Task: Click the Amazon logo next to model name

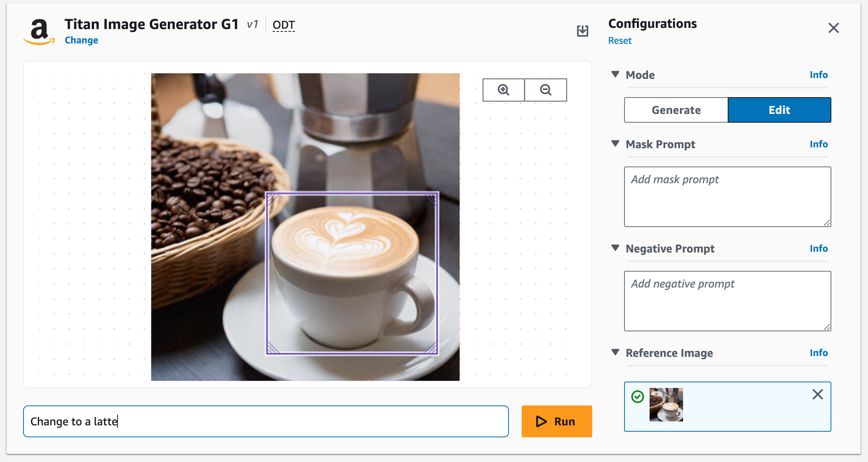Action: (x=40, y=31)
